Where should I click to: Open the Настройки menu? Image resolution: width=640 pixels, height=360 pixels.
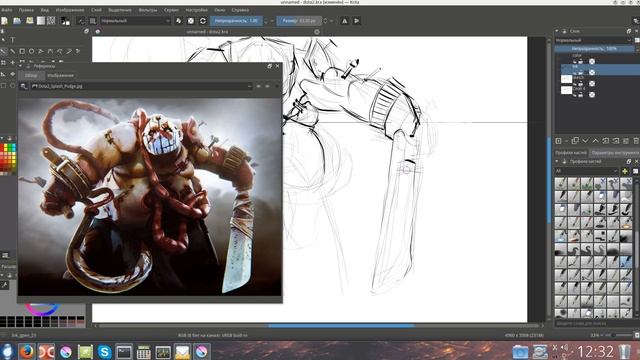(196, 10)
